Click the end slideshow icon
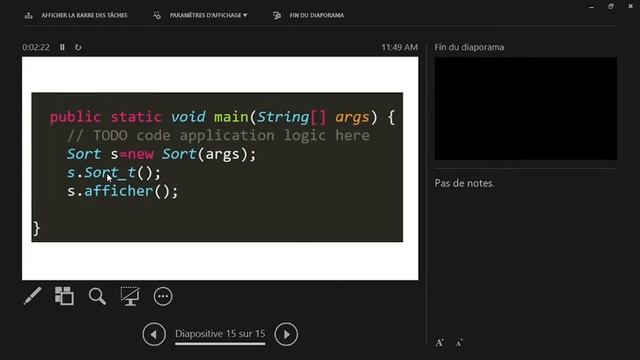The width and height of the screenshot is (640, 360). pyautogui.click(x=277, y=16)
